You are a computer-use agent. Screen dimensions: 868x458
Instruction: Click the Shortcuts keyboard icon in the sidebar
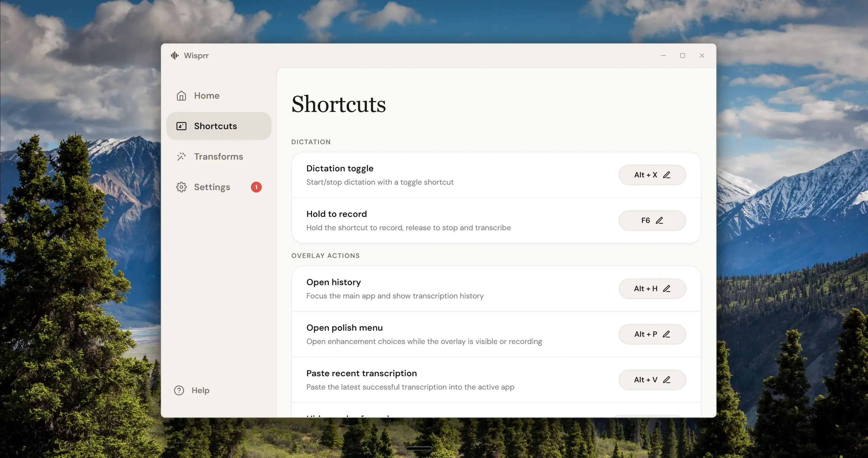[x=181, y=126]
